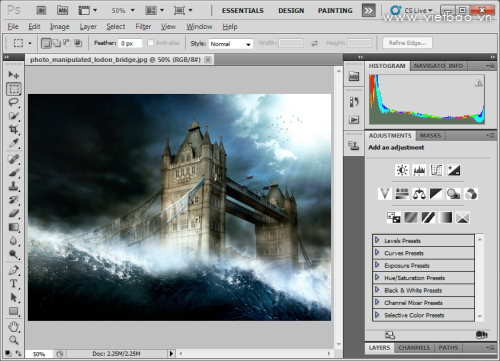Select the Zoom tool
Screen dimensions: 500x361
pos(13,340)
